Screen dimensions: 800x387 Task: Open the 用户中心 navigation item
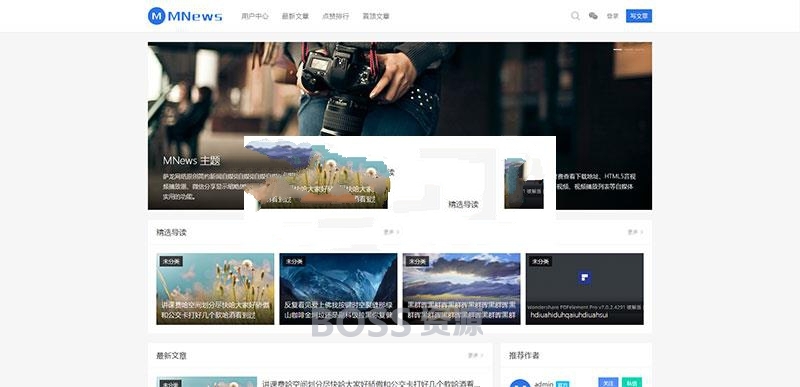click(x=255, y=16)
